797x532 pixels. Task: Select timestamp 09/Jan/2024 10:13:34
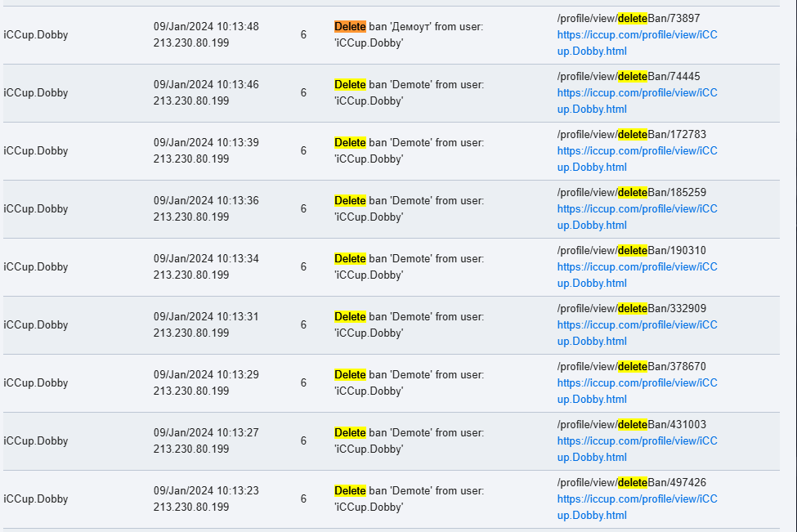coord(206,258)
